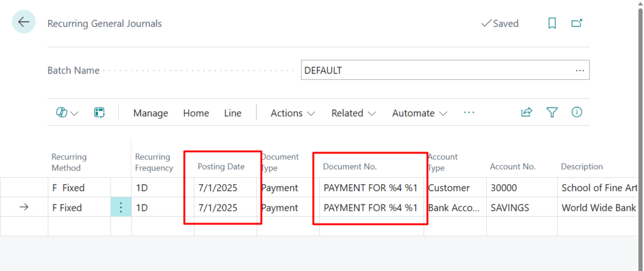644x271 pixels.
Task: Expand the Actions dropdown menu
Action: [x=292, y=113]
